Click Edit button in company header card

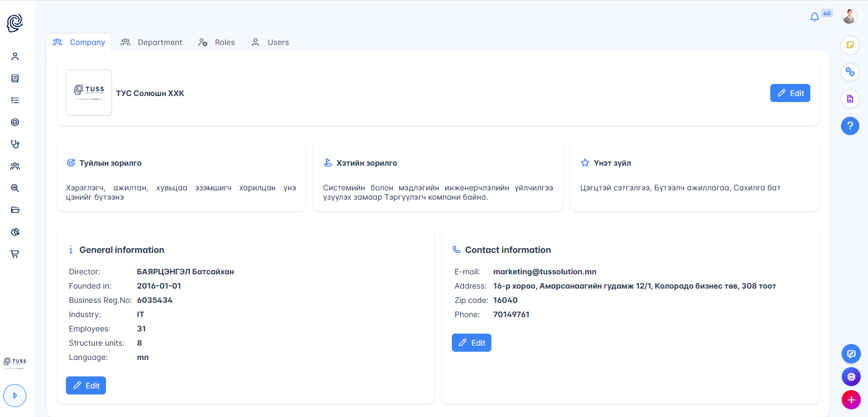coord(790,93)
